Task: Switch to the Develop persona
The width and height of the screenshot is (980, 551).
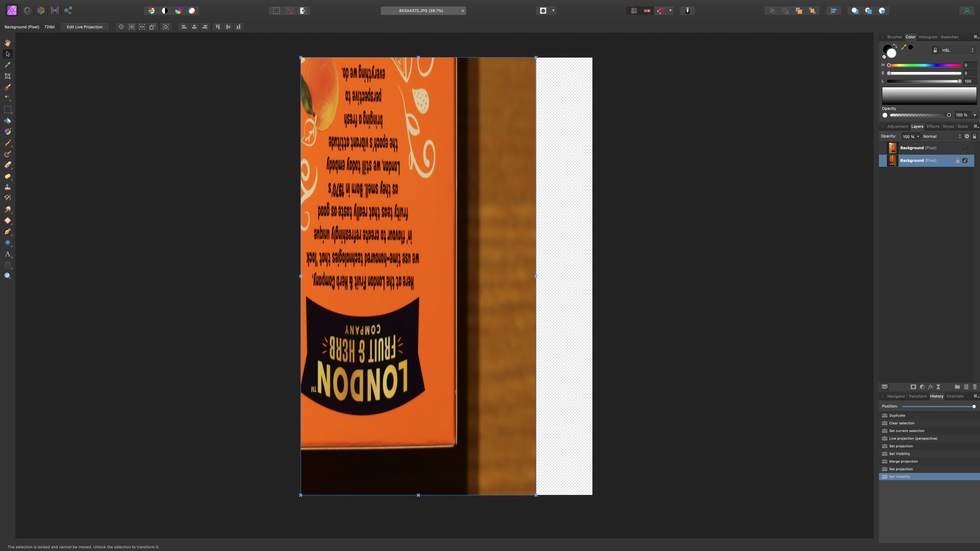Action: 41,11
